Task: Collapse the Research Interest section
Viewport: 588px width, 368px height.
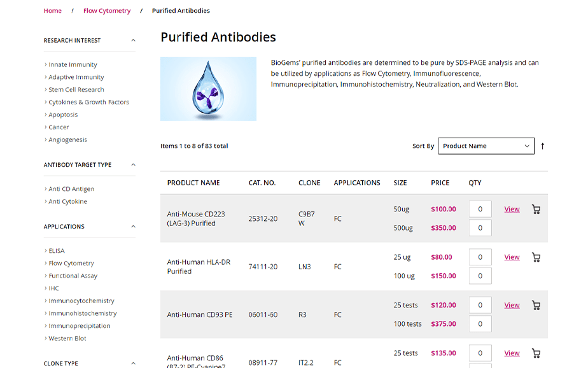Action: coord(133,40)
